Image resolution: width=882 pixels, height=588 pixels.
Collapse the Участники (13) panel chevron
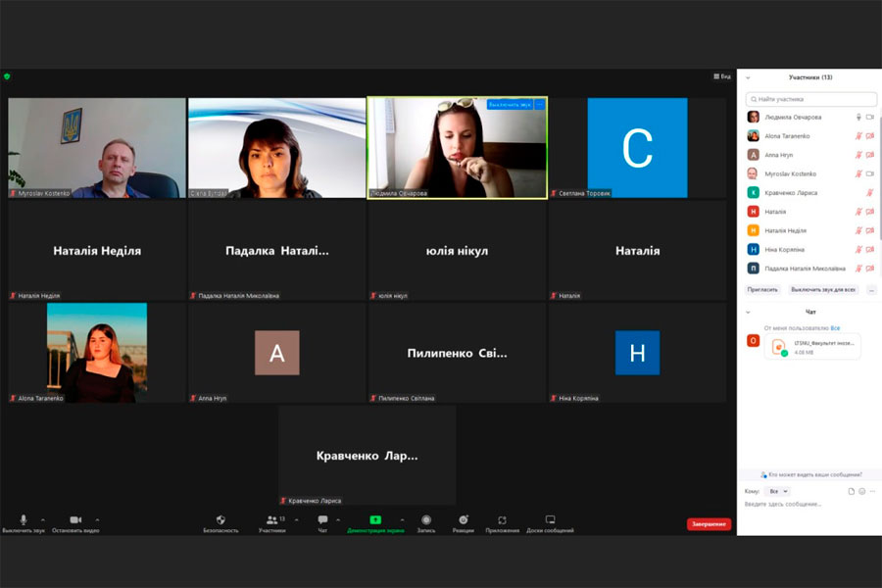click(x=749, y=77)
